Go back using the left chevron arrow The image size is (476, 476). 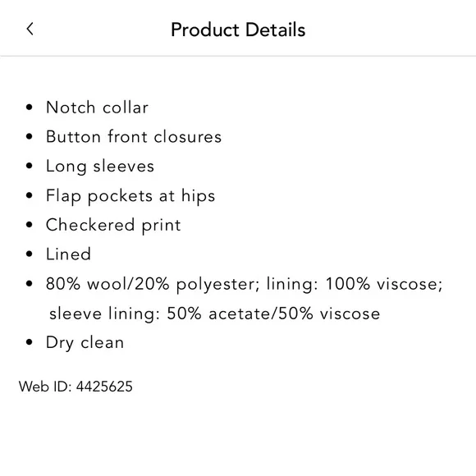pos(30,30)
